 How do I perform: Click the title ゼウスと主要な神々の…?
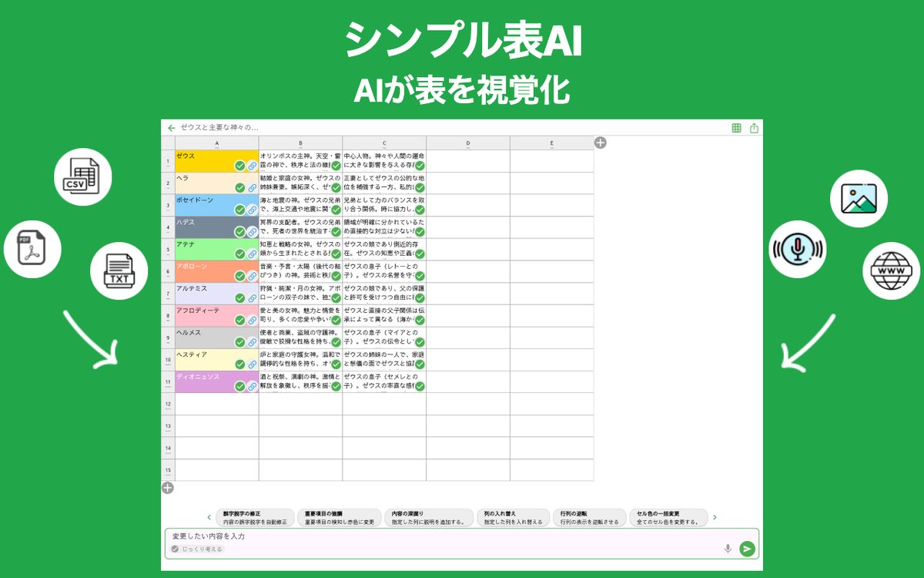tap(219, 128)
